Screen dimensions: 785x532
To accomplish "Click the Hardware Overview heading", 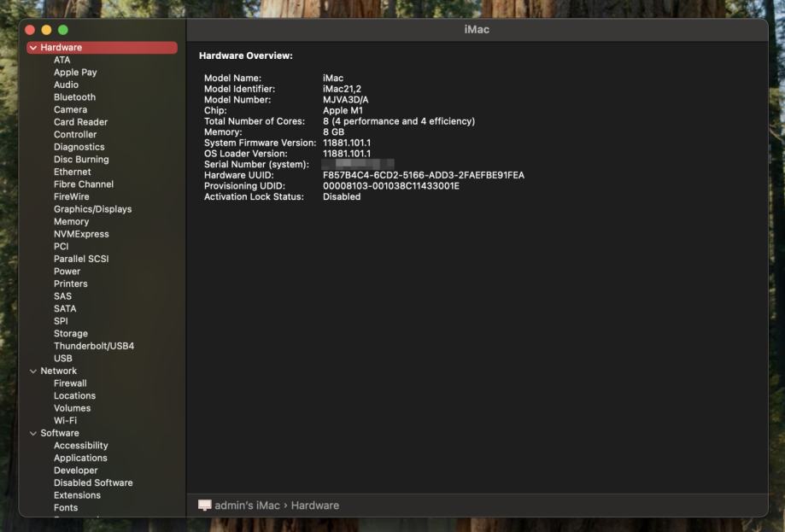I will tap(246, 56).
